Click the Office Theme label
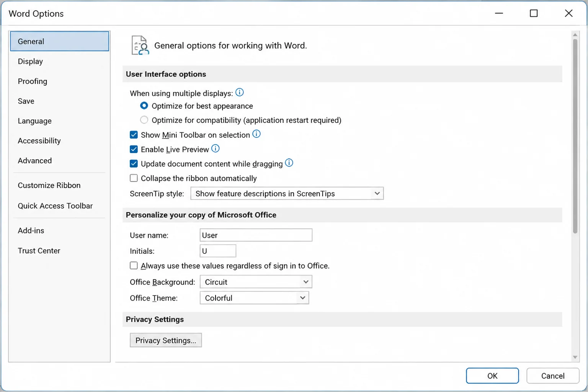This screenshot has height=392, width=588. (154, 298)
